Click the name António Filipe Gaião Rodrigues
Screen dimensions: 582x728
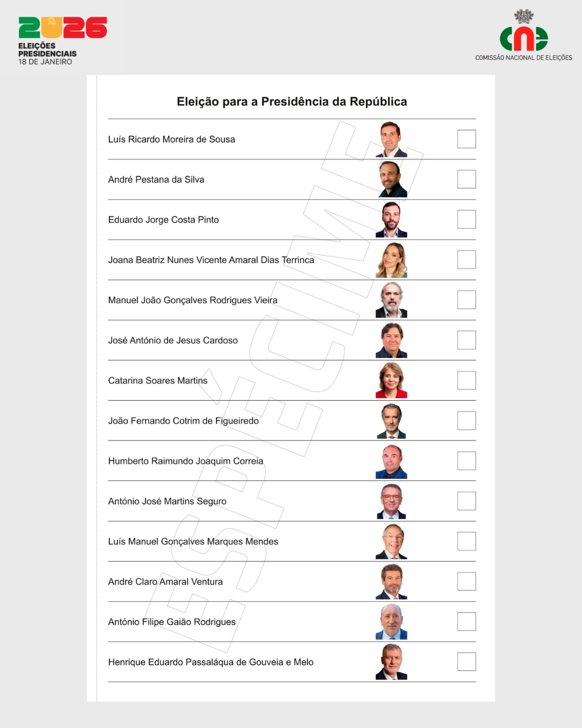(172, 622)
